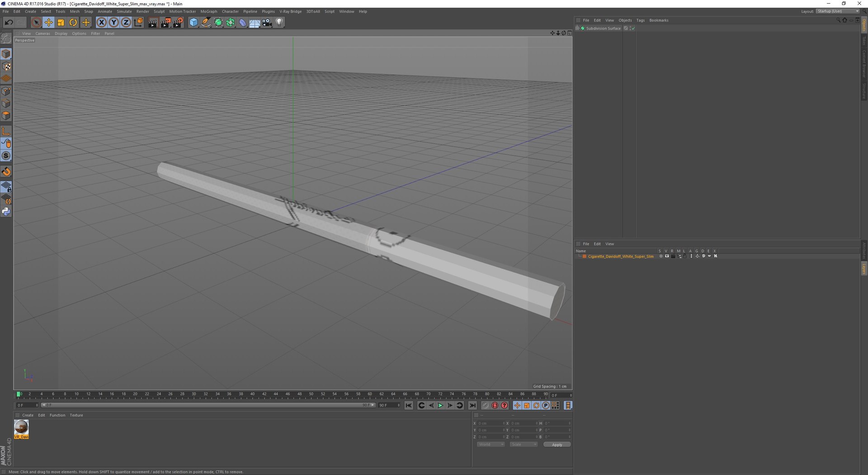Click the Undo arrow icon
Image resolution: width=868 pixels, height=475 pixels.
click(x=9, y=22)
